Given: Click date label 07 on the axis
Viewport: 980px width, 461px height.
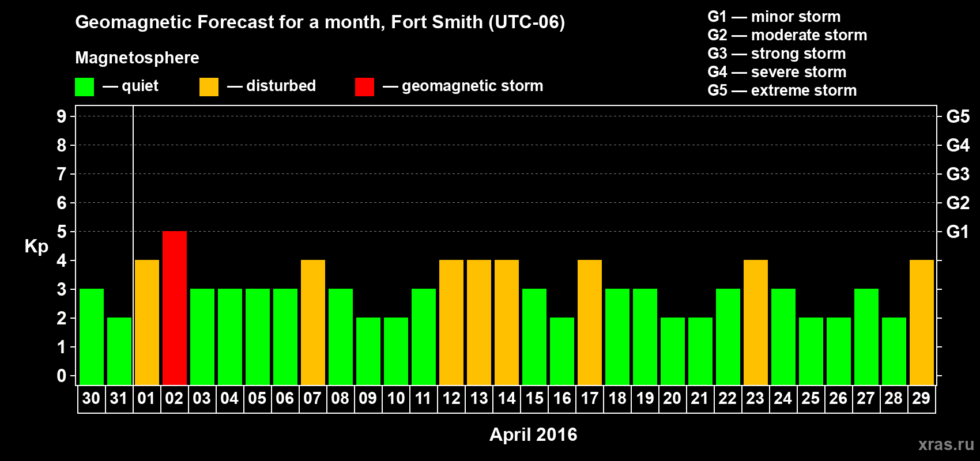Looking at the screenshot, I should tap(312, 398).
